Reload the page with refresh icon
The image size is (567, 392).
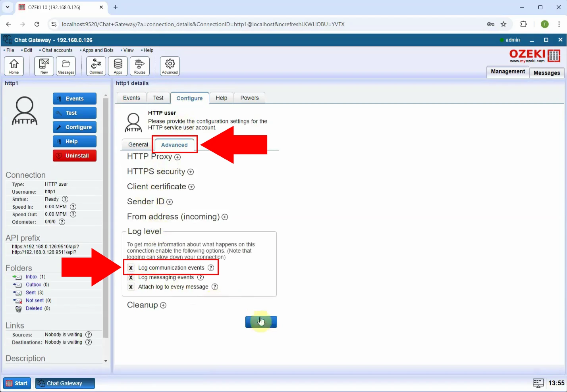pyautogui.click(x=37, y=24)
